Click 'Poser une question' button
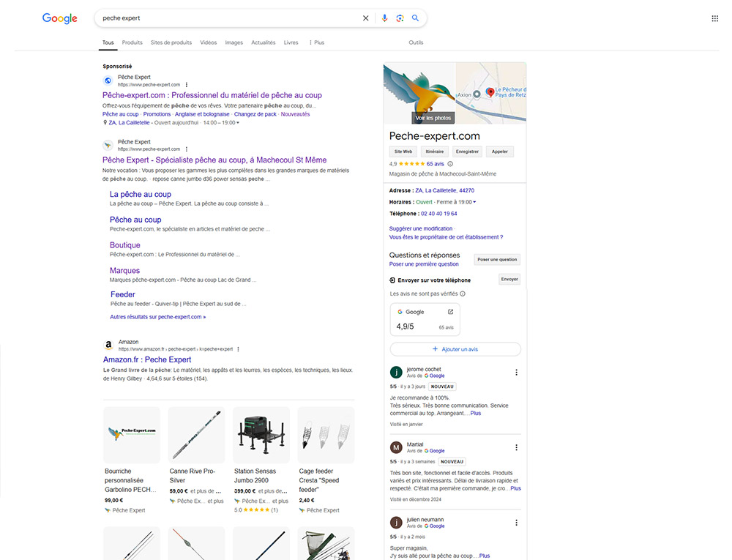The width and height of the screenshot is (732, 560). click(497, 259)
